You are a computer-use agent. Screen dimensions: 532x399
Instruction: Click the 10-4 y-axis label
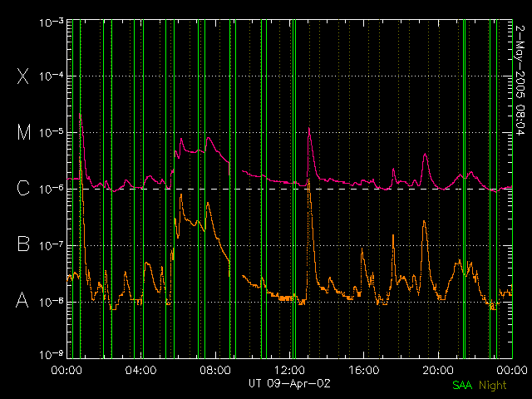(52, 76)
